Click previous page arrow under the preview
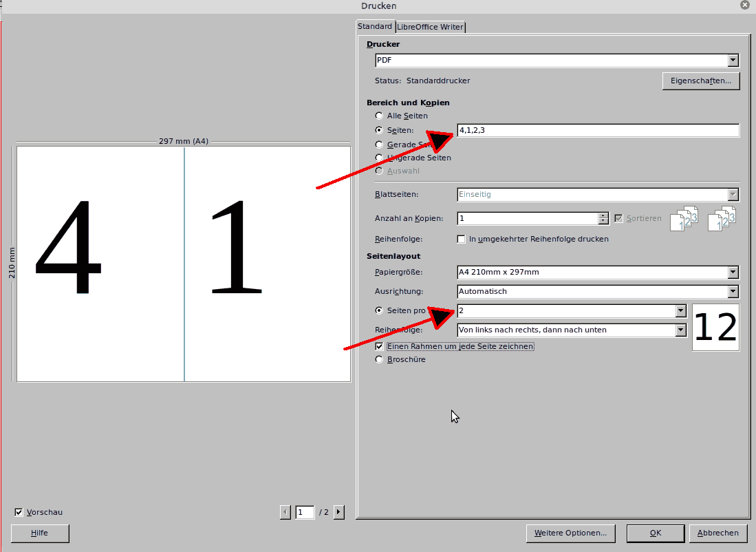The image size is (756, 552). point(285,512)
